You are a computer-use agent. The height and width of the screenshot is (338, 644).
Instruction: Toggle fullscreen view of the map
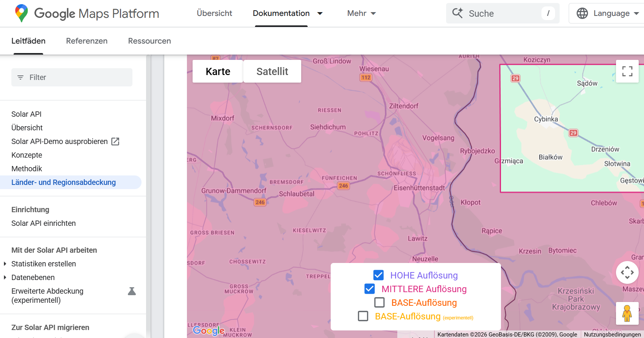click(627, 71)
